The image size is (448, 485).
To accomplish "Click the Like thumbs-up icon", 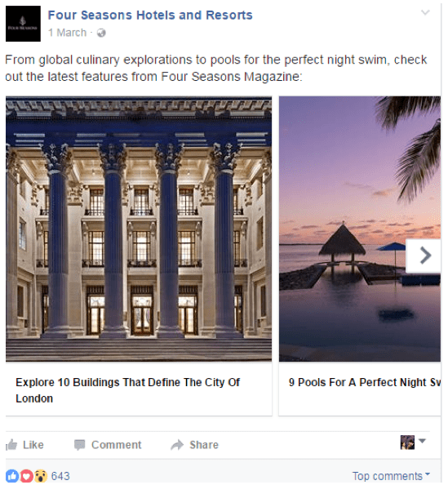I will click(x=11, y=445).
